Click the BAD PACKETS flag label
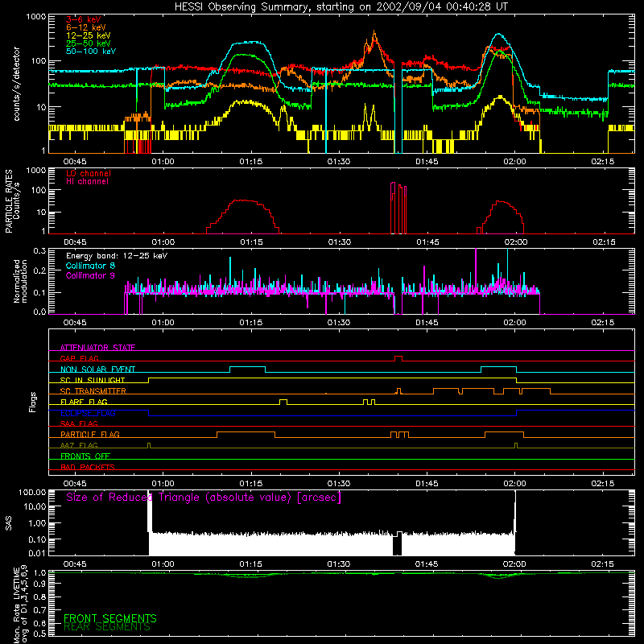 88,467
